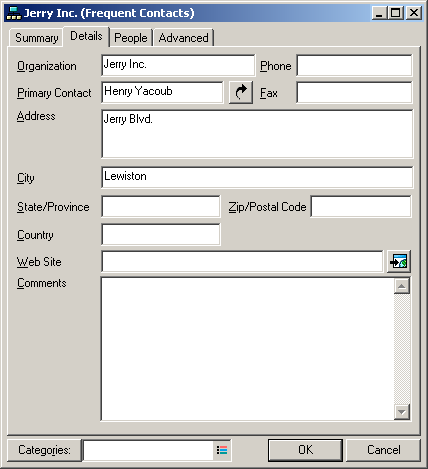The height and width of the screenshot is (469, 428).
Task: Open the primary contact record arrow button
Action: (241, 92)
